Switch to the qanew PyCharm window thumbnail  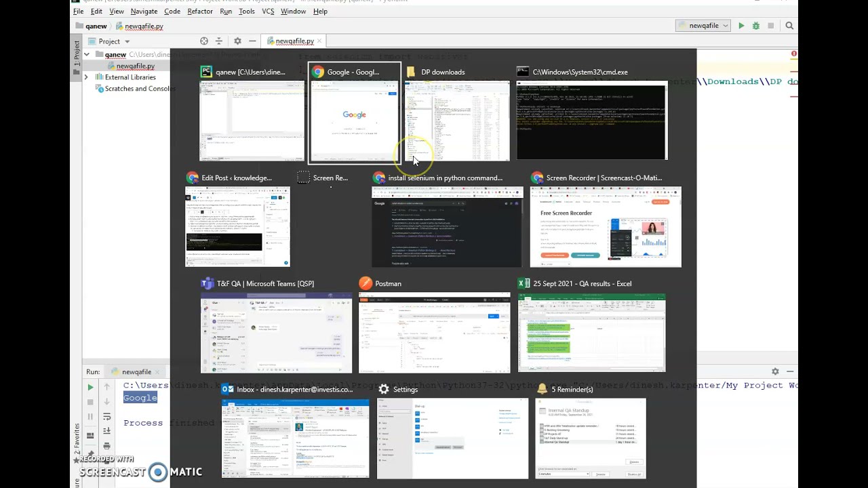coord(252,121)
